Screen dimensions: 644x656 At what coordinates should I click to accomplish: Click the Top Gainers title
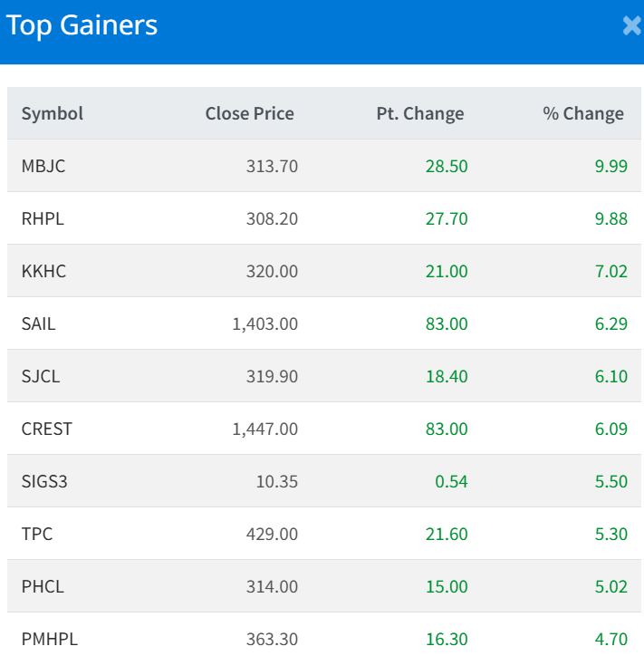82,25
